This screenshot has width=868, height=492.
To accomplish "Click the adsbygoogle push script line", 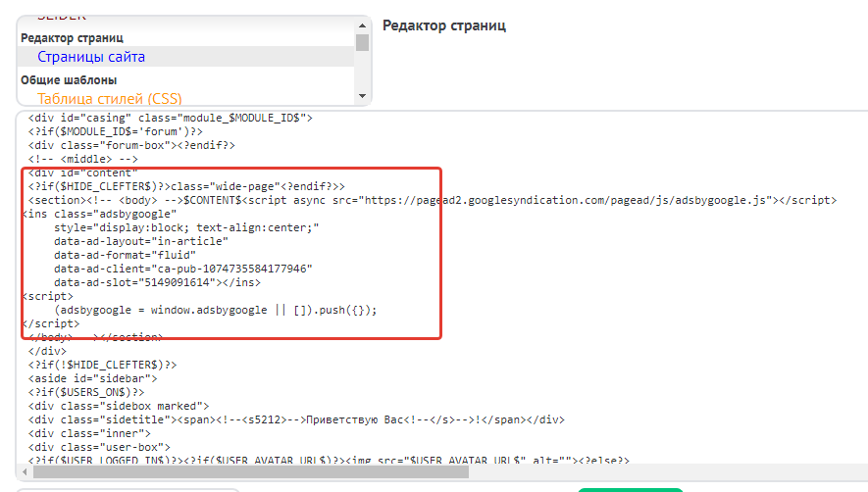I will click(x=216, y=310).
